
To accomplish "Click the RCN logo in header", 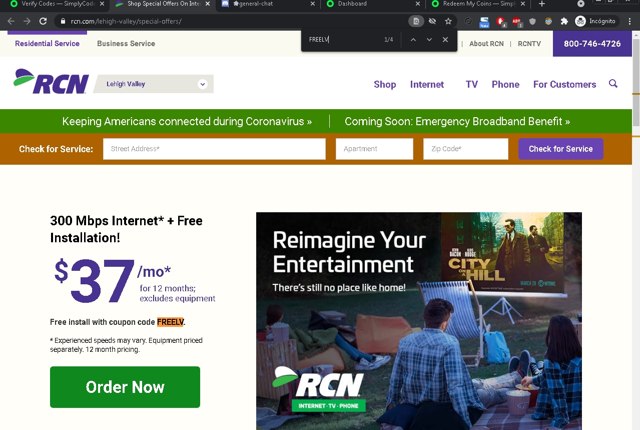I will click(x=51, y=82).
